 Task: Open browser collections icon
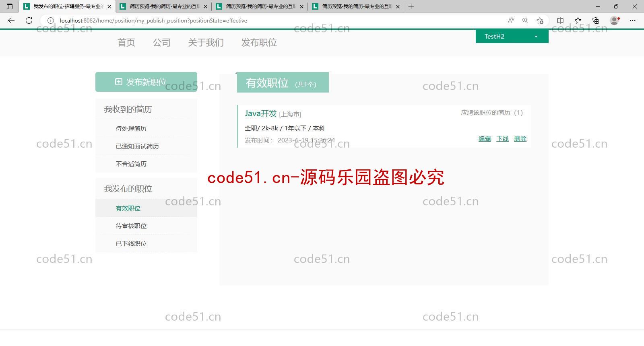point(596,21)
